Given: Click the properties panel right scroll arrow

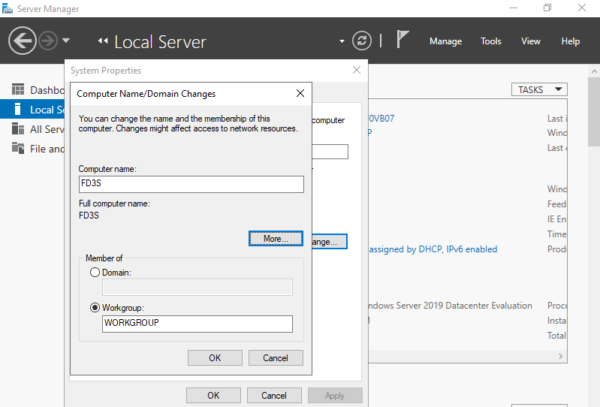Looking at the screenshot, I should 561,356.
